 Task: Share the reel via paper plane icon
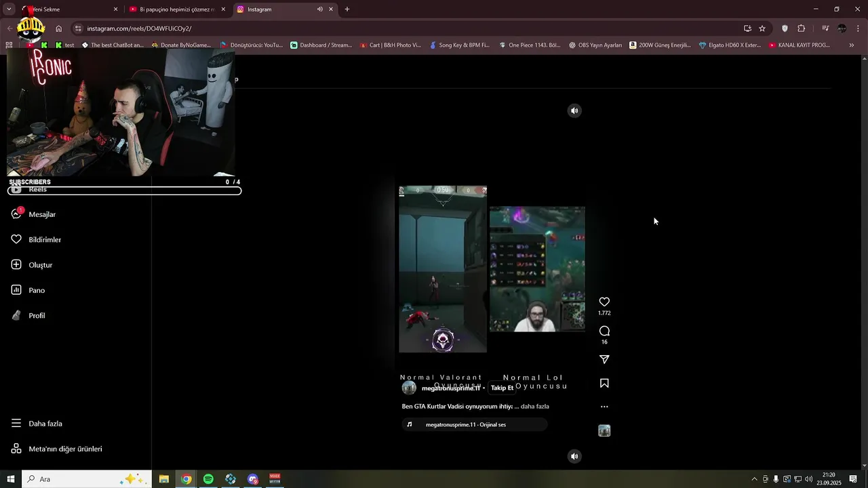click(604, 360)
